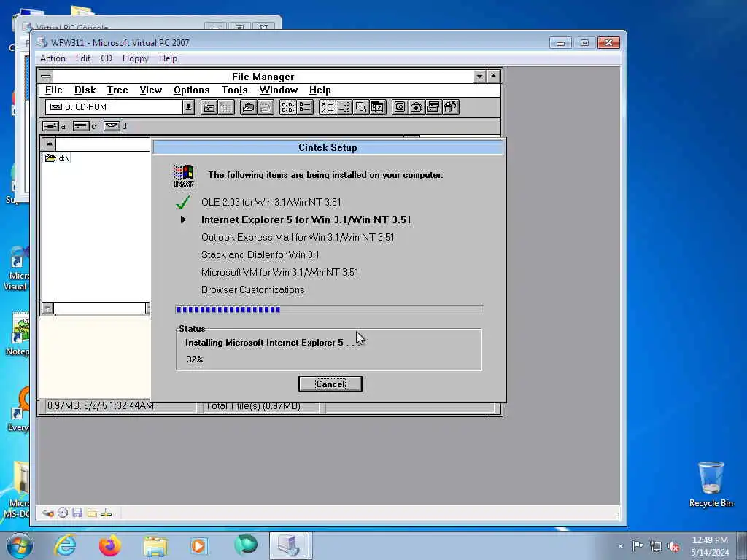The image size is (747, 560).
Task: Open the d:\ child window control menu
Action: [x=49, y=144]
